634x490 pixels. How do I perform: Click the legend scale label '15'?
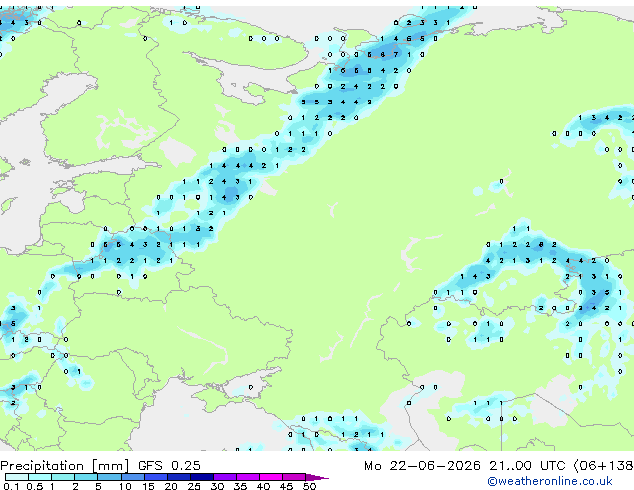coord(148,486)
